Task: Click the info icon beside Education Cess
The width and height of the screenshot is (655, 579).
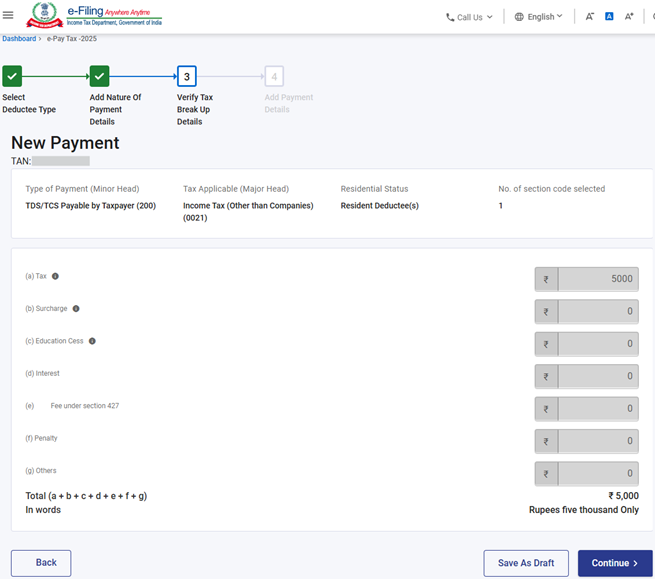Action: 92,341
